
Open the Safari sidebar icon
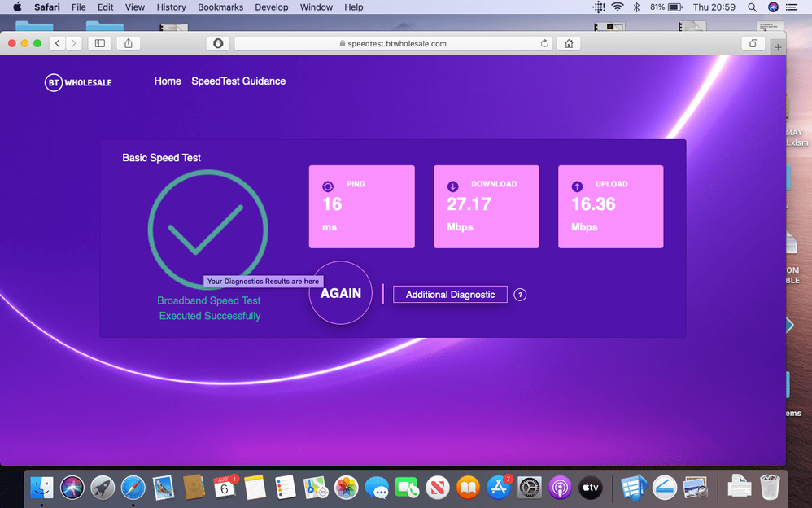pyautogui.click(x=98, y=43)
